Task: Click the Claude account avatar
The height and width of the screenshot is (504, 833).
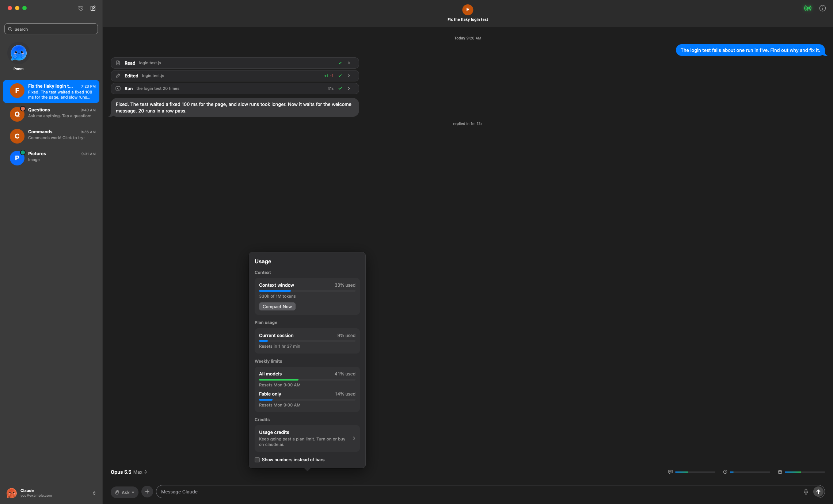Action: click(x=12, y=493)
